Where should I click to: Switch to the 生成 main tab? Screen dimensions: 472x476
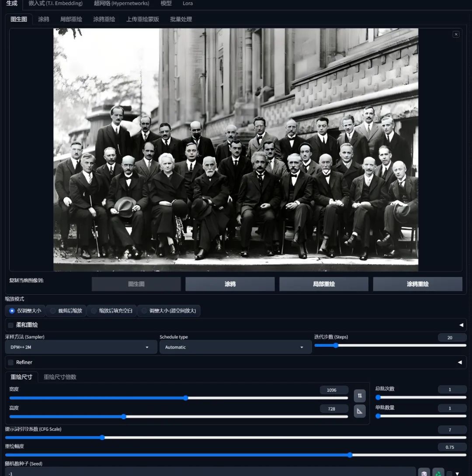(11, 3)
